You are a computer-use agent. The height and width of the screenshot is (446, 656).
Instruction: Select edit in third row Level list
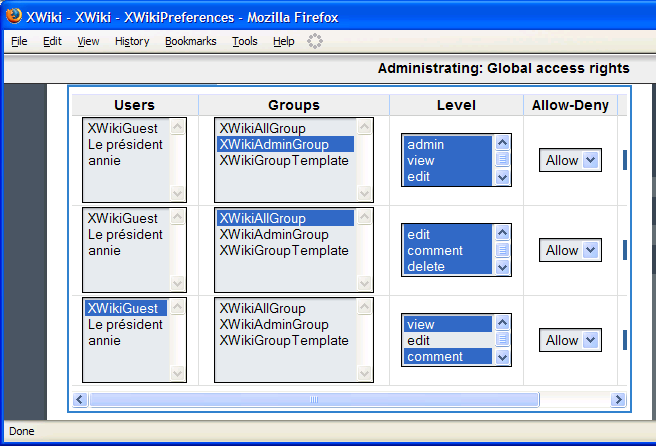(x=448, y=340)
